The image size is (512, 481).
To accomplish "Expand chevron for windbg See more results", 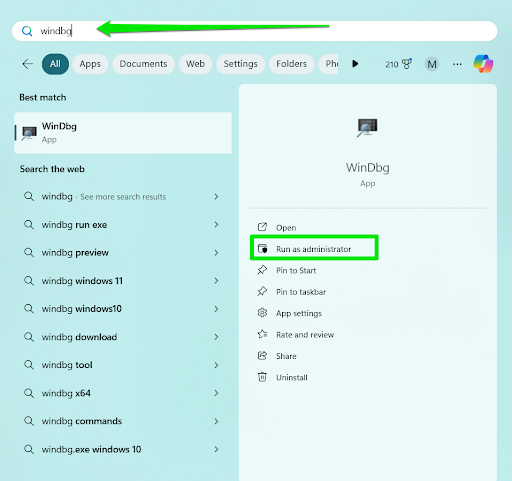I will coord(216,197).
